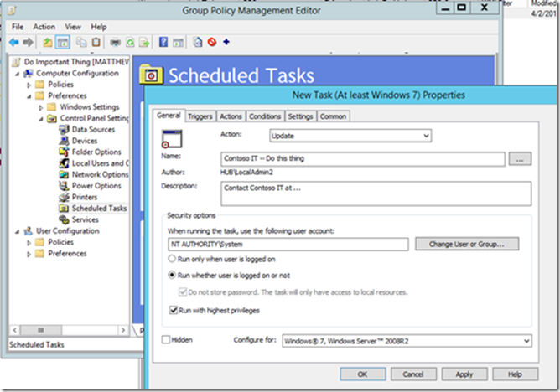This screenshot has height=392, width=560.
Task: Select Services in the tree
Action: click(x=85, y=219)
